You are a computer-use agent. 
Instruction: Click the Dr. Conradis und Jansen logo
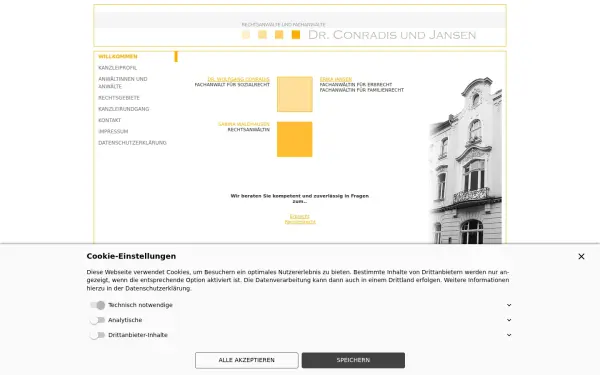392,35
